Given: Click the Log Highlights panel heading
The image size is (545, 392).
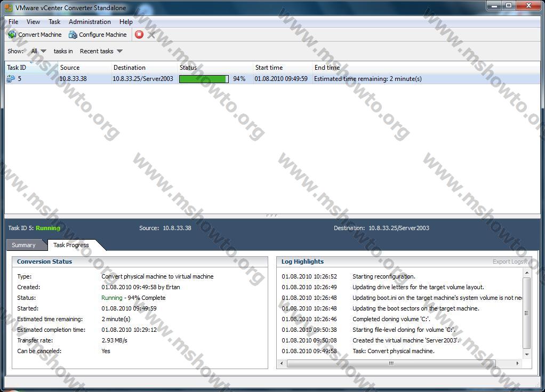Looking at the screenshot, I should tap(302, 262).
